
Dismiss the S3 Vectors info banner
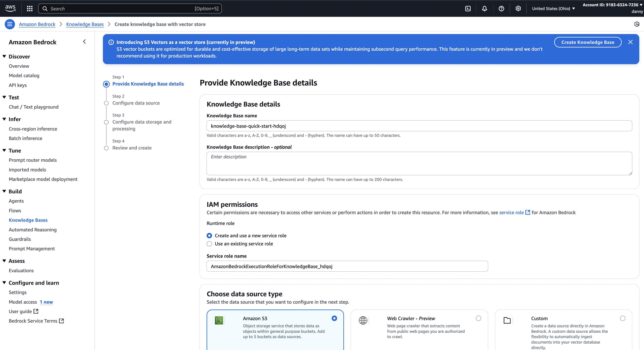pos(630,42)
